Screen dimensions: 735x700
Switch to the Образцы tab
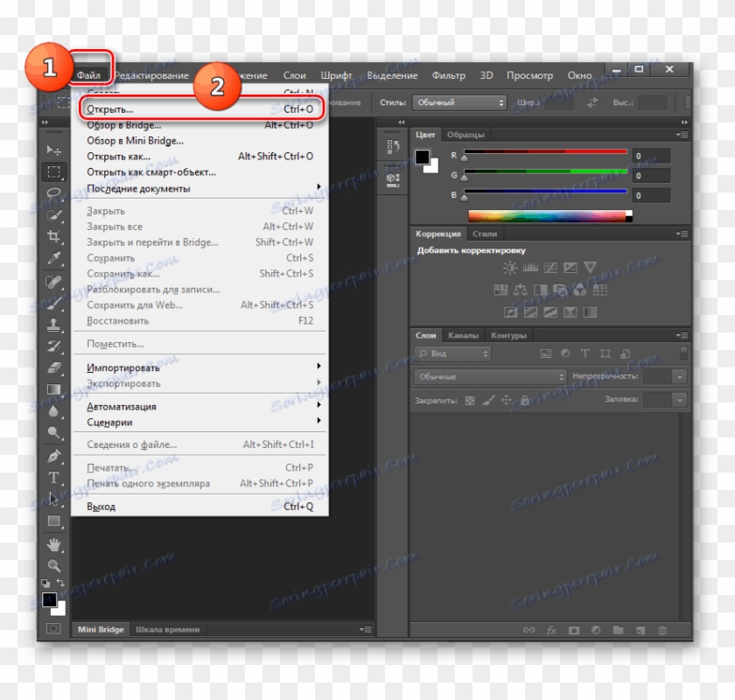465,135
